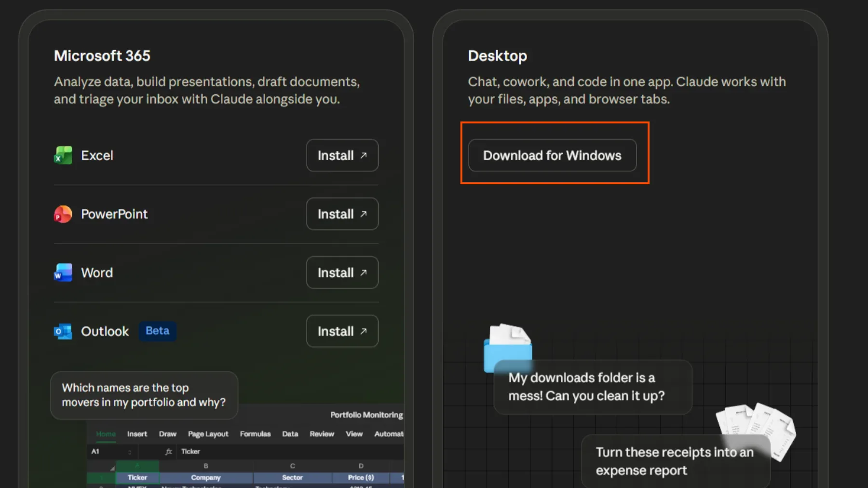Select column B header in spreadsheet
The image size is (868, 488).
[206, 466]
